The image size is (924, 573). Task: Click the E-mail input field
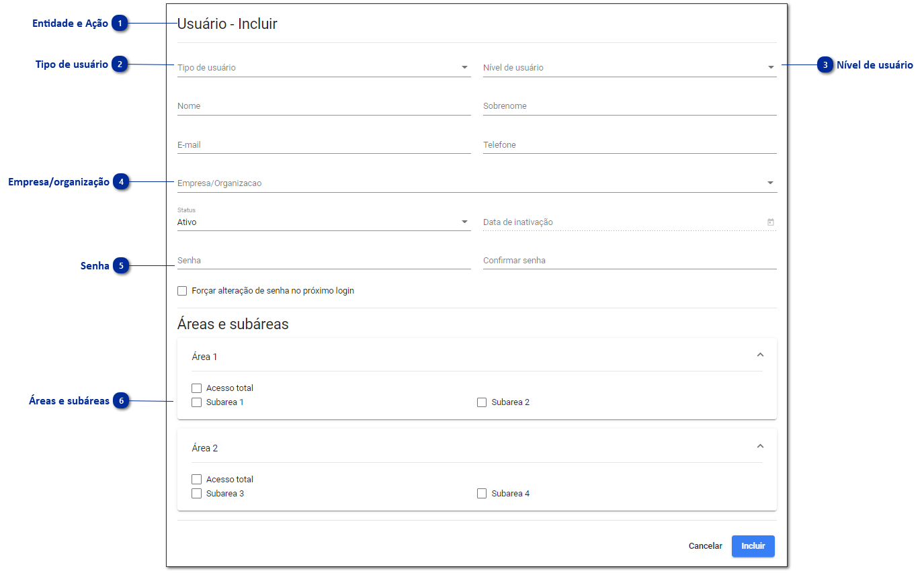(324, 145)
